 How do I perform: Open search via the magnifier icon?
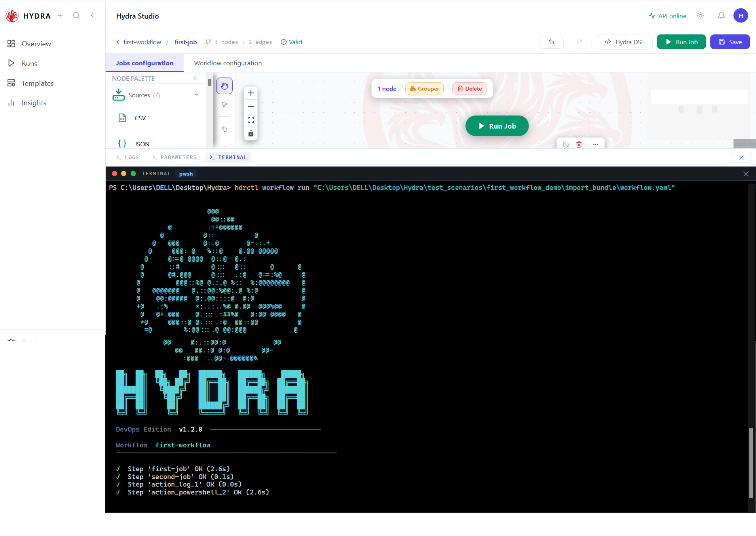(76, 15)
